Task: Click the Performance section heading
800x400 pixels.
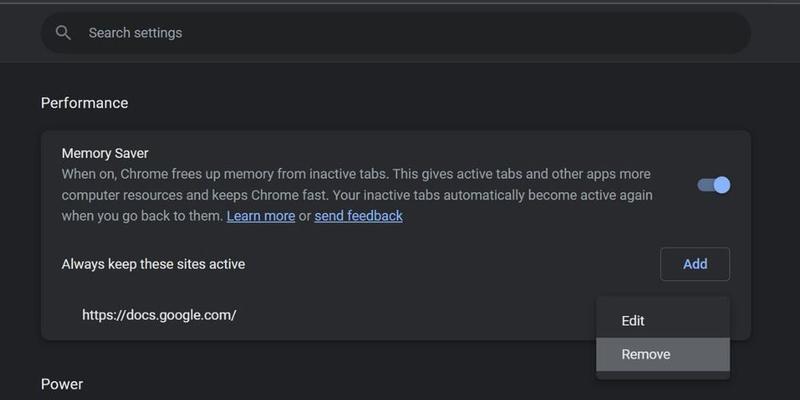Action: coord(84,103)
